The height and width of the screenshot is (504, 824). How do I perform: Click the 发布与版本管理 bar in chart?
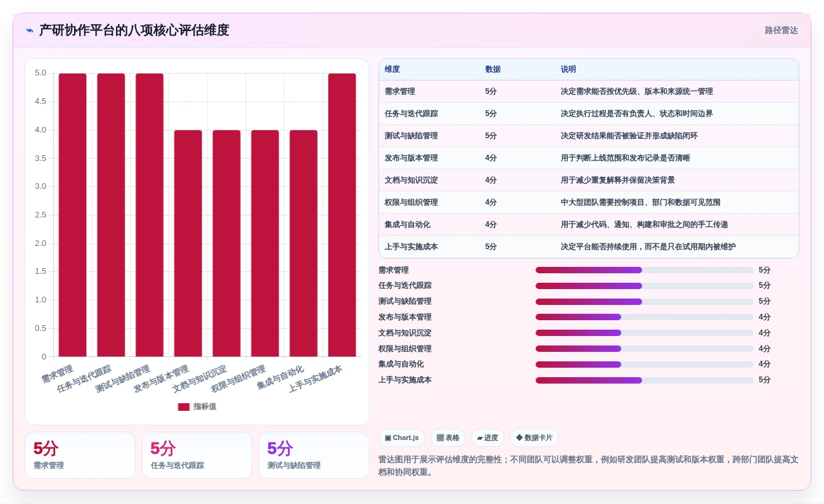pos(188,243)
